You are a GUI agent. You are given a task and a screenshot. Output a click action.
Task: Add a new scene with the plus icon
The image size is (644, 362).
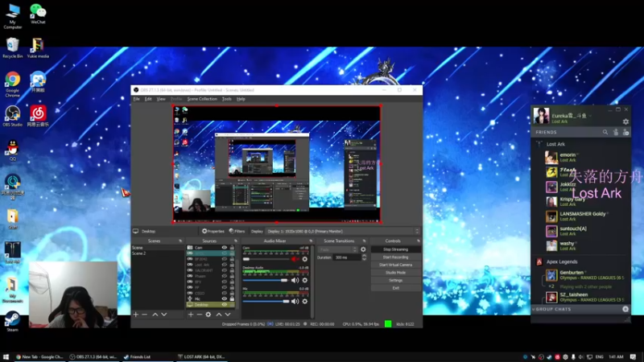tap(136, 315)
